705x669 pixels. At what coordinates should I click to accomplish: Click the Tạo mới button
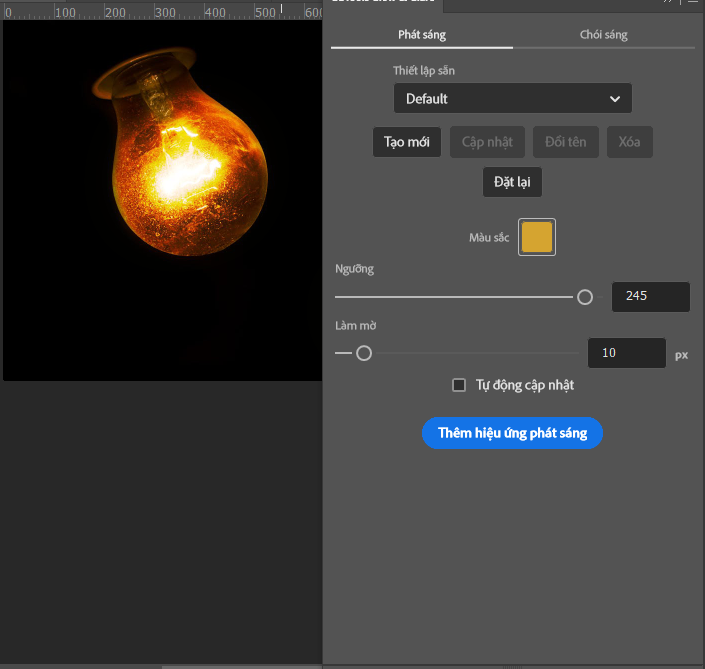pos(407,142)
